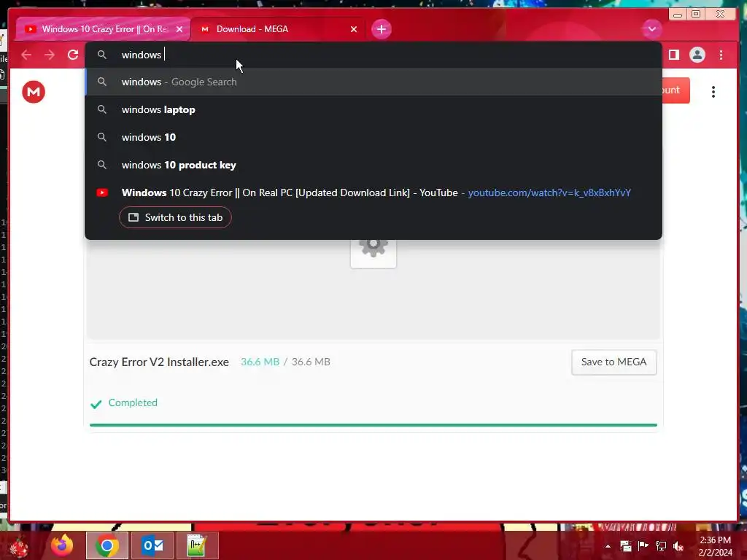Screen dimensions: 747x560
Task: Open Firefox from the taskbar
Action: click(x=62, y=545)
